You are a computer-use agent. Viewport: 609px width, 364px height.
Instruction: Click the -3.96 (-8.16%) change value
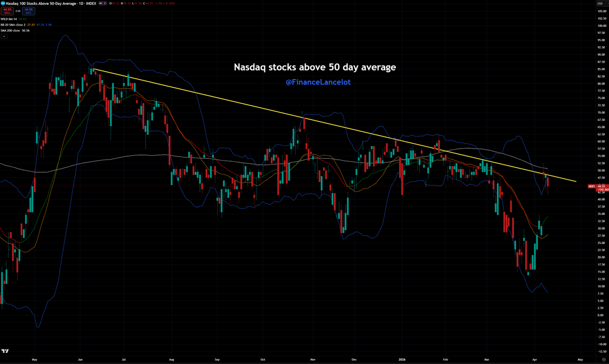[164, 4]
